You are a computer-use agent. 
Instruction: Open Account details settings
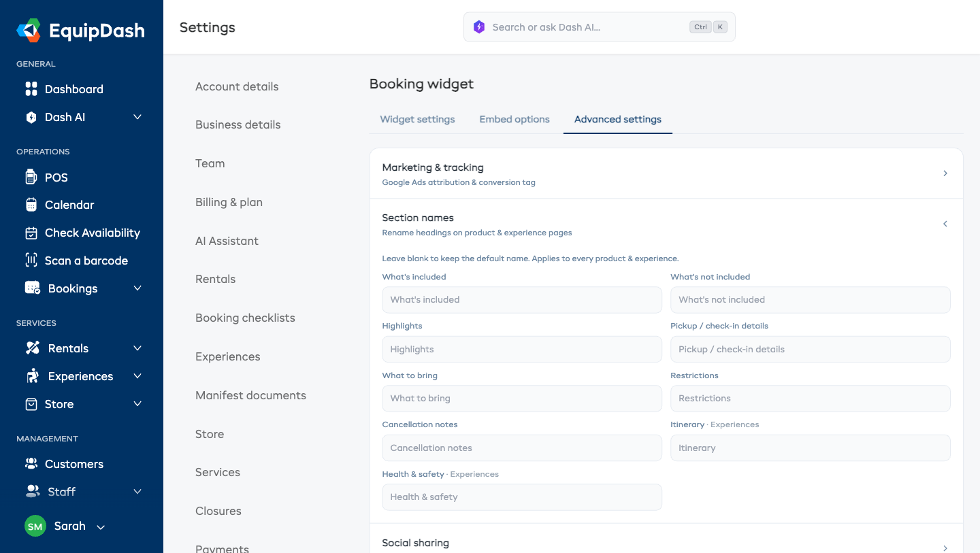237,86
